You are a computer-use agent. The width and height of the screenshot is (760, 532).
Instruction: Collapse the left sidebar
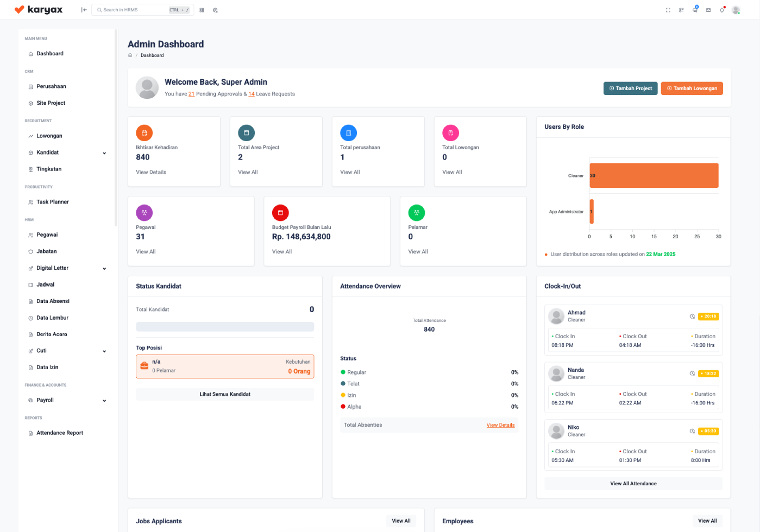click(x=83, y=9)
